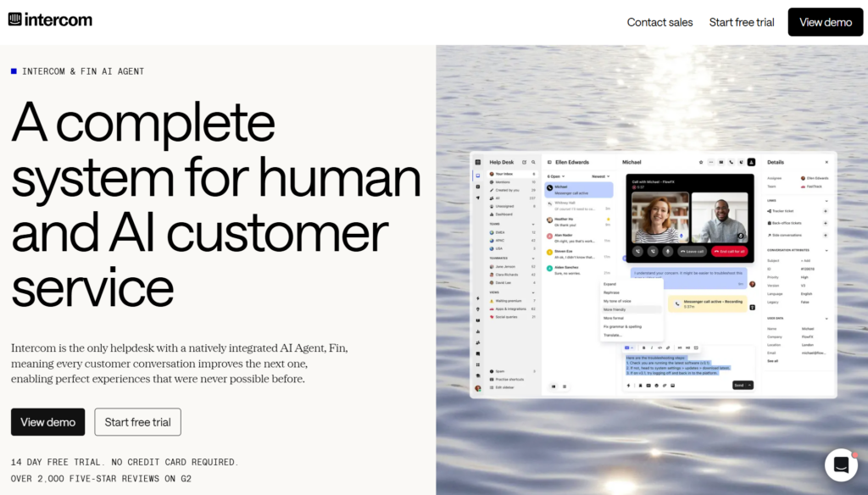
Task: Select Created by you in sidebar
Action: pos(513,190)
